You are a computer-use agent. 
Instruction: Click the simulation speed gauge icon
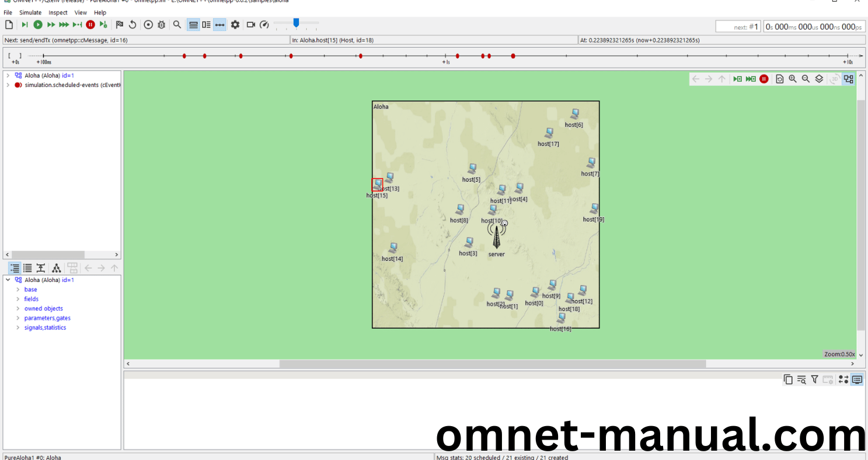(x=264, y=25)
